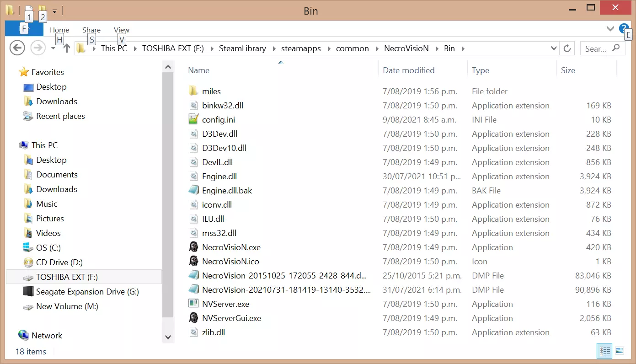636x364 pixels.
Task: Jump to This PC in the address bar
Action: (x=114, y=48)
